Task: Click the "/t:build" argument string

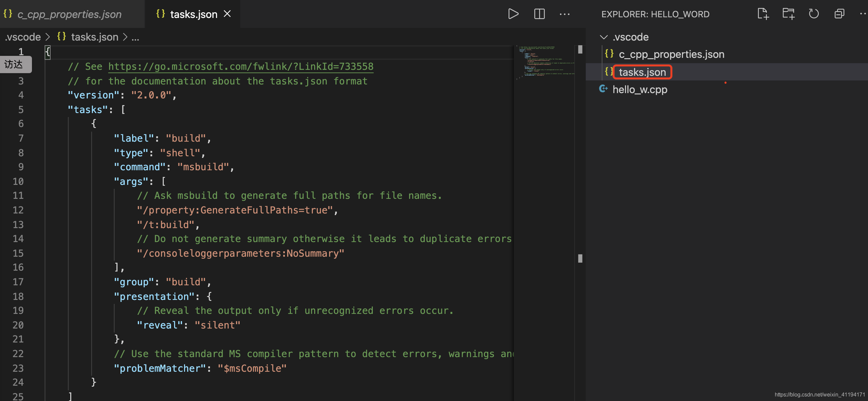Action: click(165, 224)
